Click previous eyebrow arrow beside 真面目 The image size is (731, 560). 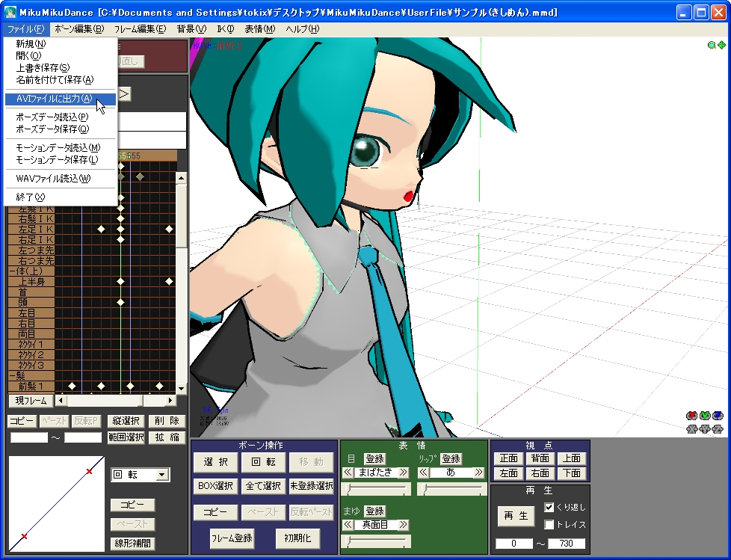[x=348, y=525]
